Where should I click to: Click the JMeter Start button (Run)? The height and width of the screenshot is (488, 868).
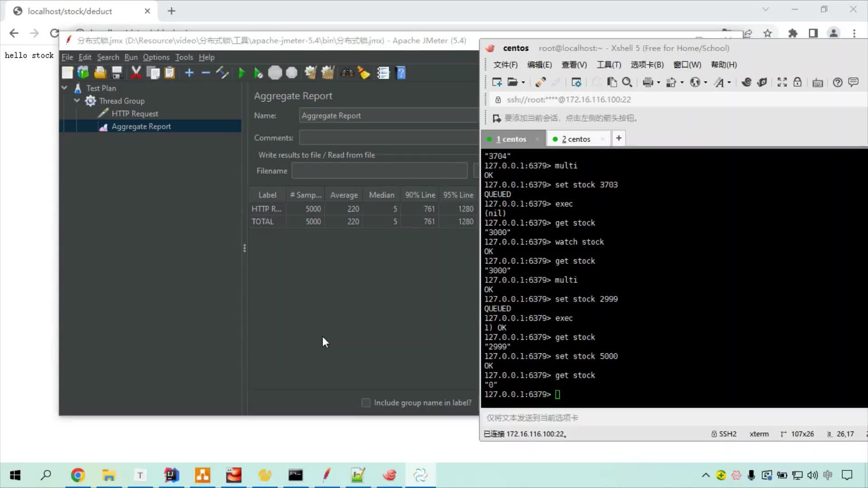pos(241,73)
